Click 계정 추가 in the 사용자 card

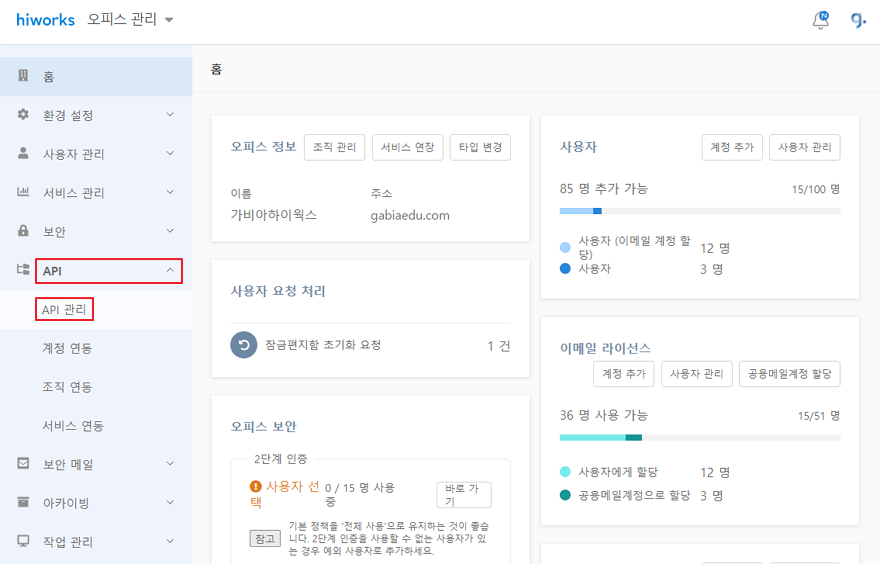click(x=732, y=147)
